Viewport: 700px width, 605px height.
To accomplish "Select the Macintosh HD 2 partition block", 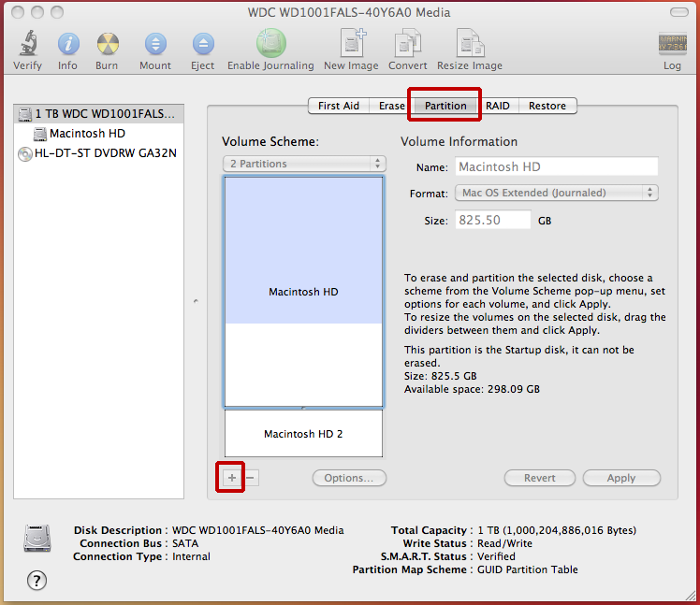I will 303,434.
